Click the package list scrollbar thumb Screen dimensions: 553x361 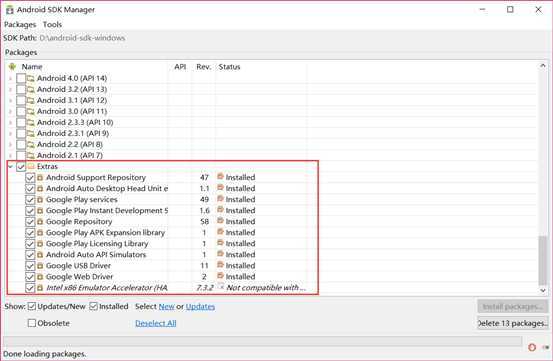click(543, 260)
